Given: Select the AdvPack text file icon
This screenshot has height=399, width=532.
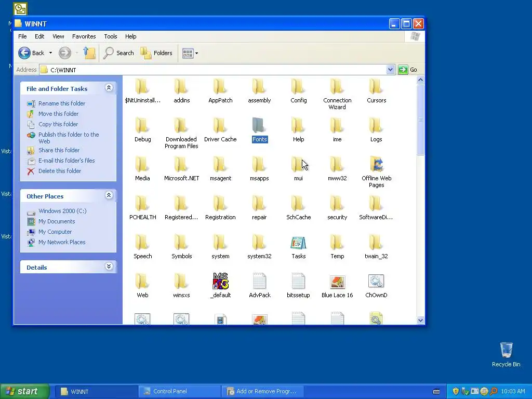Looking at the screenshot, I should 260,281.
